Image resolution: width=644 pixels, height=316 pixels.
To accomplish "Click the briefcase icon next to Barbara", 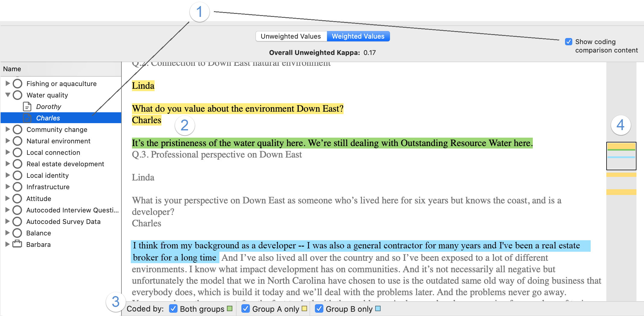I will pos(17,244).
